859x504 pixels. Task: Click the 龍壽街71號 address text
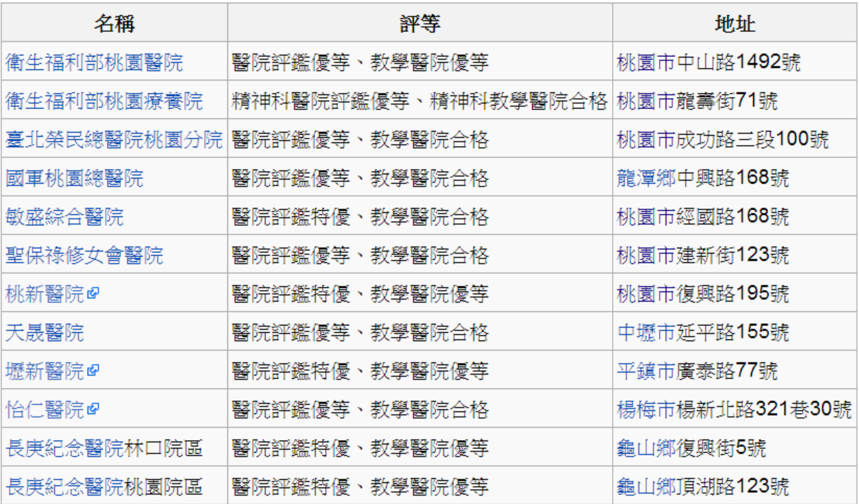pos(727,101)
